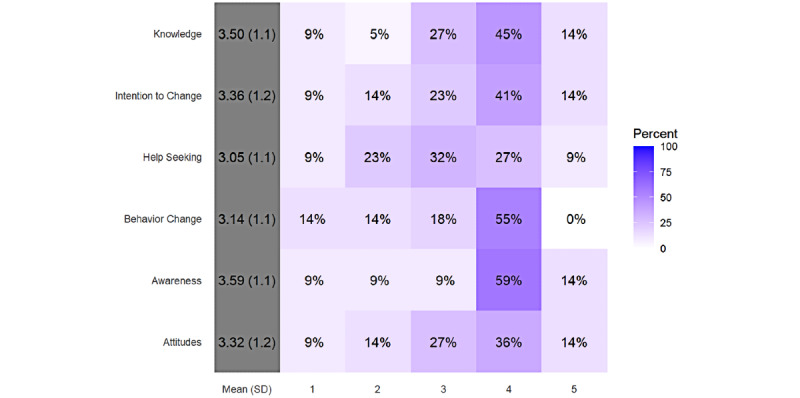This screenshot has width=800, height=398.
Task: Click the Percent legend title
Action: [655, 134]
